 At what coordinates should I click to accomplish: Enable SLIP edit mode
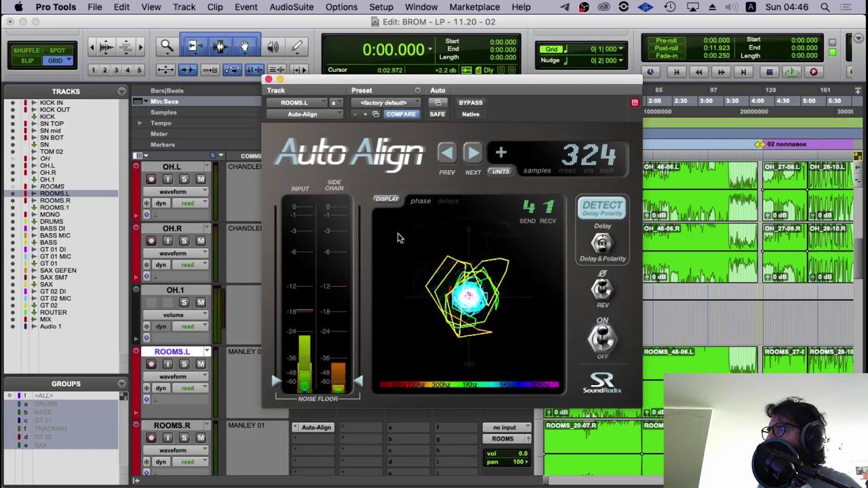click(x=26, y=60)
